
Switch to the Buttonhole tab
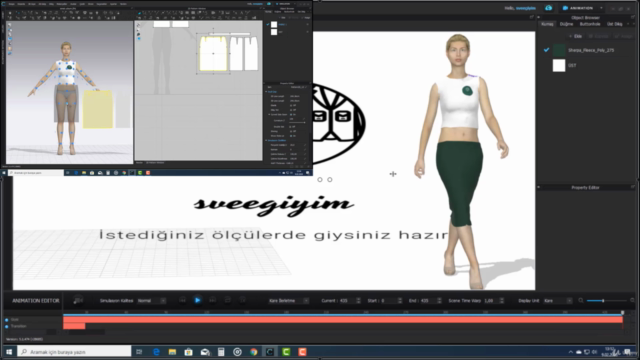(x=590, y=24)
